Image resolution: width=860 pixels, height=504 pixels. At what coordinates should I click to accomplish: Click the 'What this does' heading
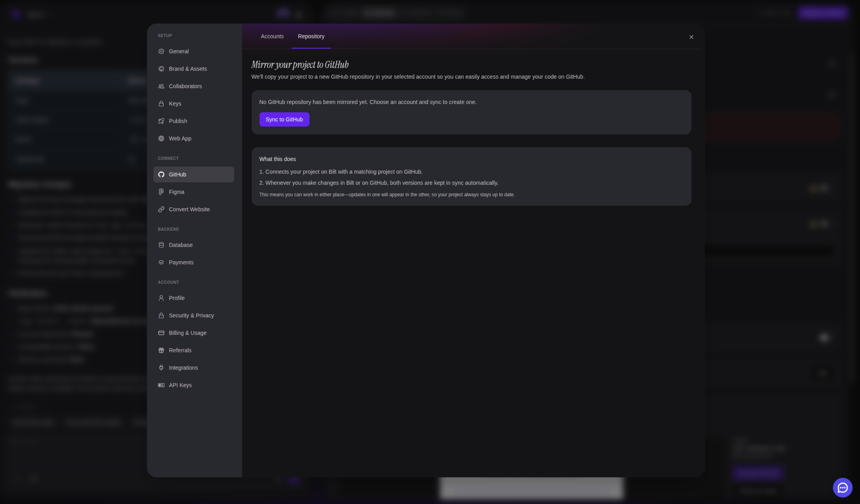point(277,159)
